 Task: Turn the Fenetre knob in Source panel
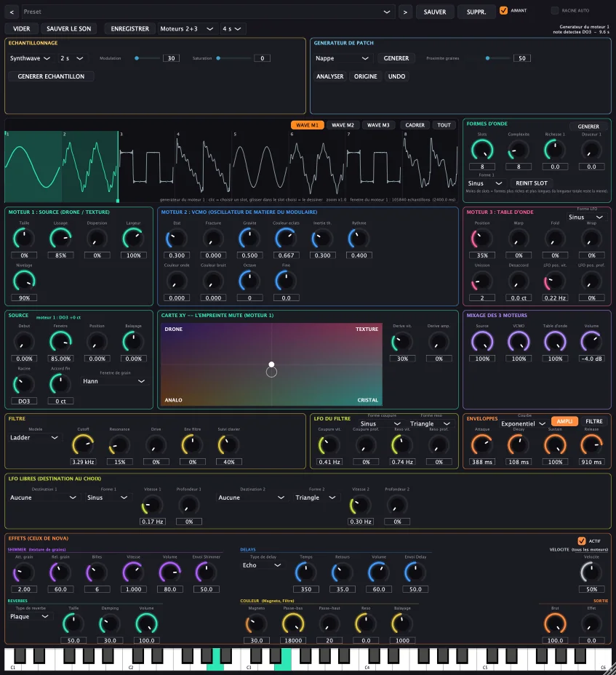[60, 342]
